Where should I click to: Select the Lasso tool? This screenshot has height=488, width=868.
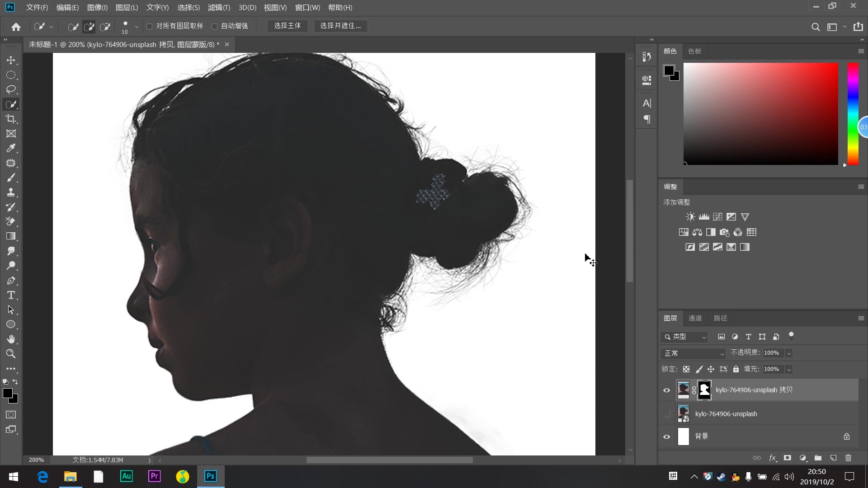11,89
